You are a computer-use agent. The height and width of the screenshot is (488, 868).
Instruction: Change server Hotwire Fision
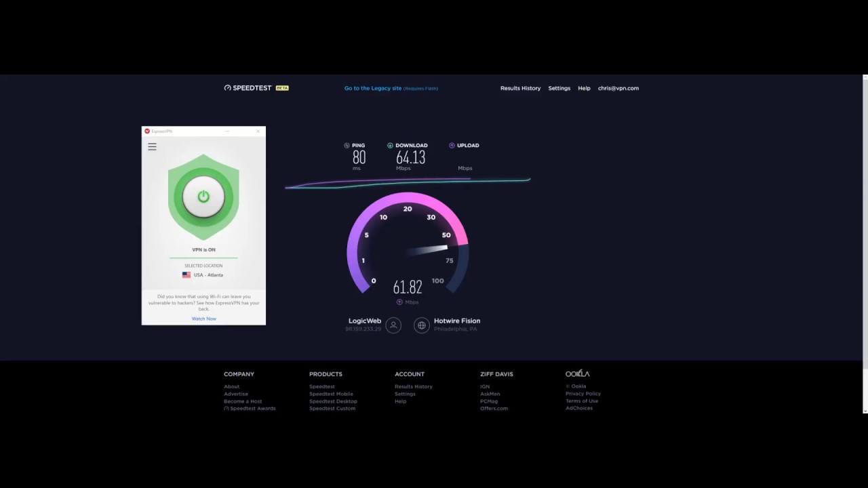click(457, 321)
